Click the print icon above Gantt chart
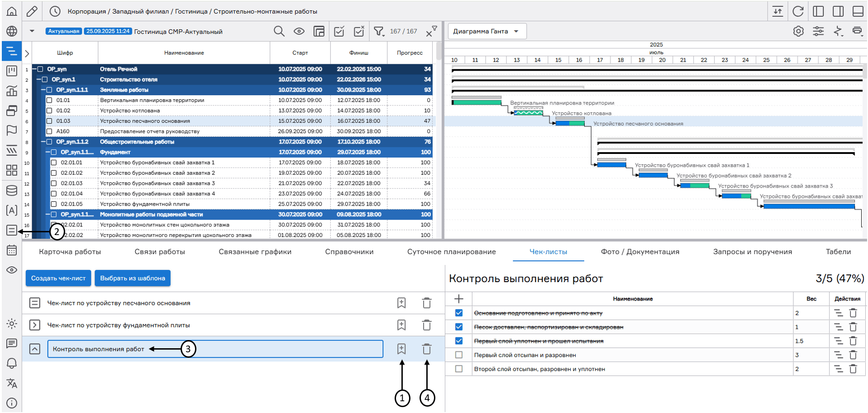Viewport: 868px width, 413px height. tap(857, 31)
